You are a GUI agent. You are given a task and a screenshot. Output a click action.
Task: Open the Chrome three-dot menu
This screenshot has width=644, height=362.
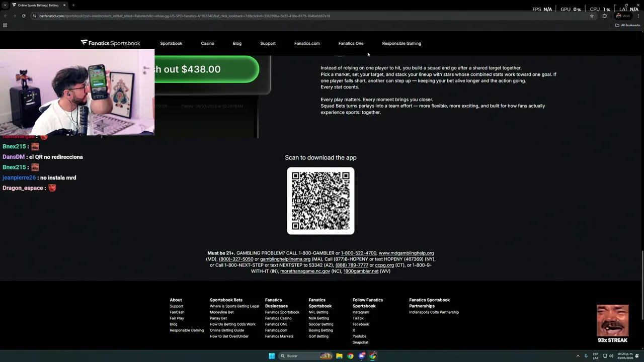click(638, 16)
